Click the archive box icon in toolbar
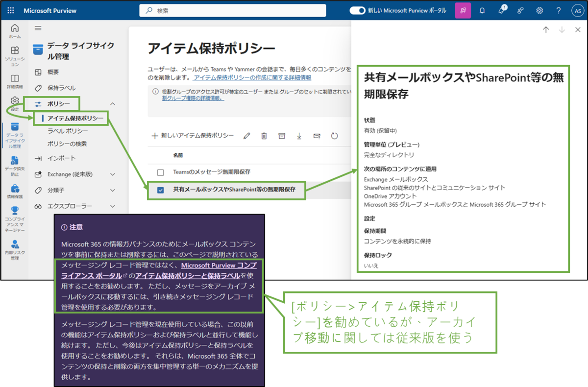This screenshot has width=588, height=387. [x=282, y=136]
